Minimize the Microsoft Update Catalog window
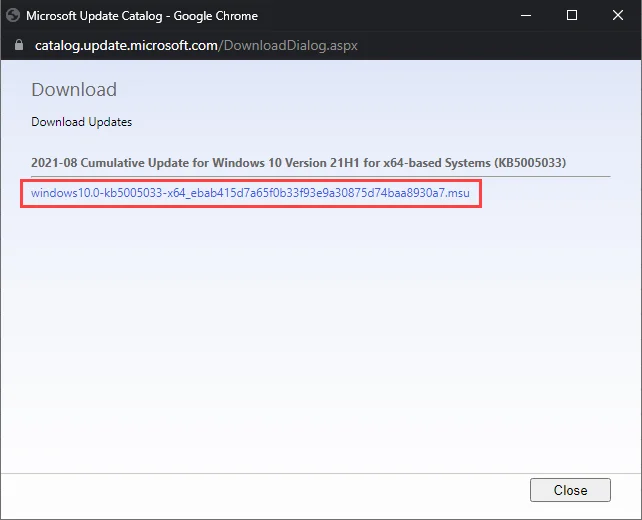Image resolution: width=642 pixels, height=520 pixels. 526,16
